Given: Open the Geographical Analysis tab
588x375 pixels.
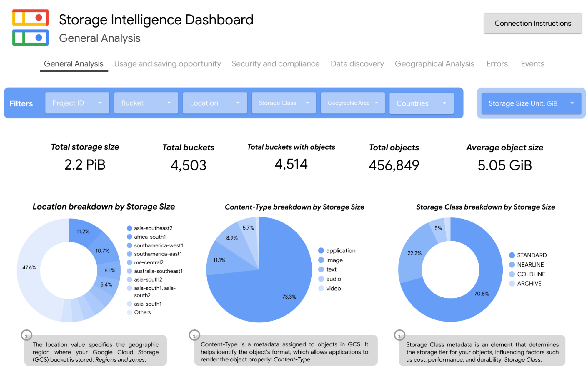Looking at the screenshot, I should point(434,64).
